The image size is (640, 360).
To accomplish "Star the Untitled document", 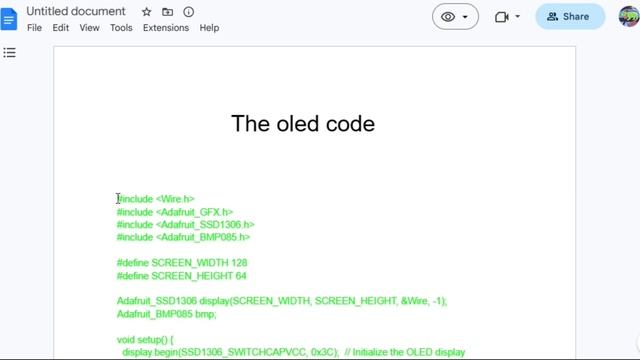I will coord(147,12).
